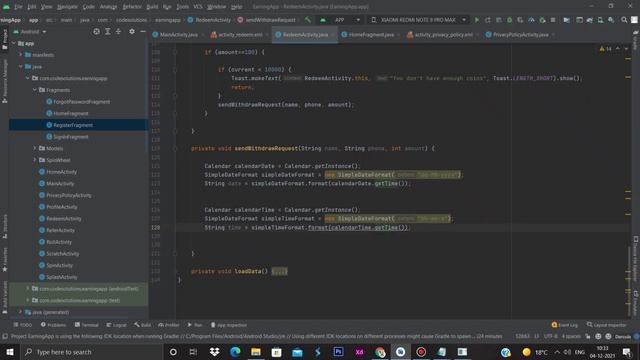
Task: Select RedeemActivity in project tree
Action: point(63,218)
